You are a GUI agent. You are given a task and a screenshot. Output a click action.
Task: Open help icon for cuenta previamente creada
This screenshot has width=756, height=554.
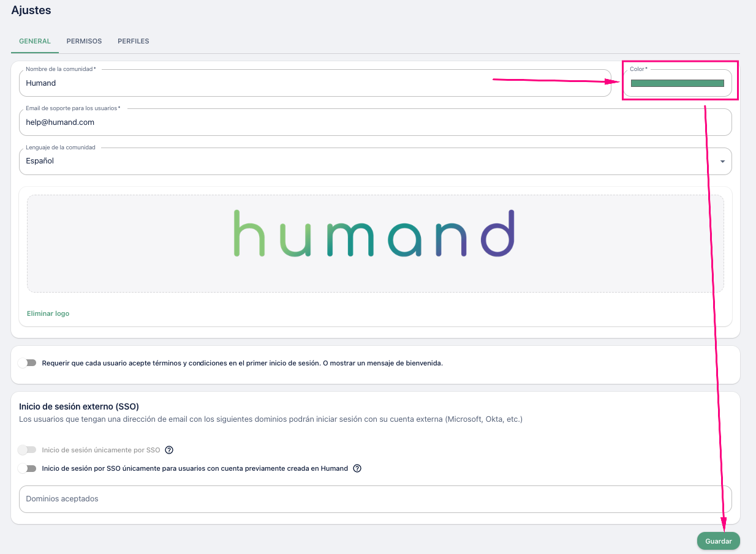coord(357,468)
